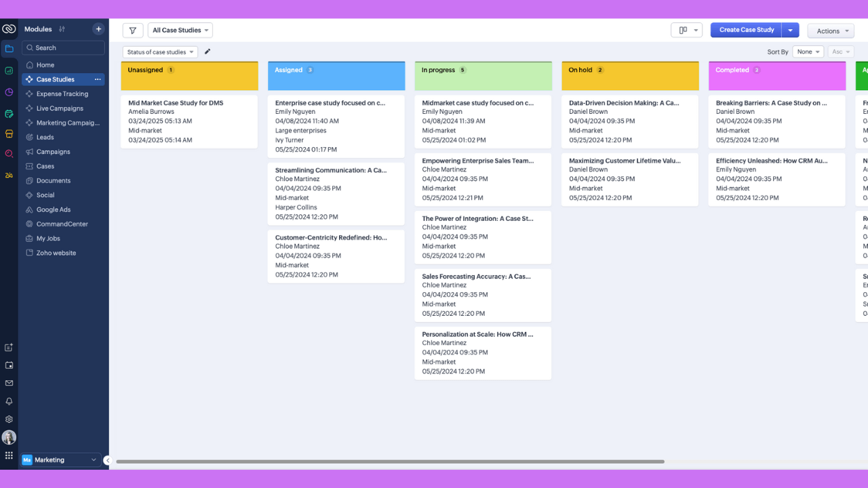Open the Create Case Study dropdown arrow
The width and height of the screenshot is (868, 488).
(x=791, y=30)
